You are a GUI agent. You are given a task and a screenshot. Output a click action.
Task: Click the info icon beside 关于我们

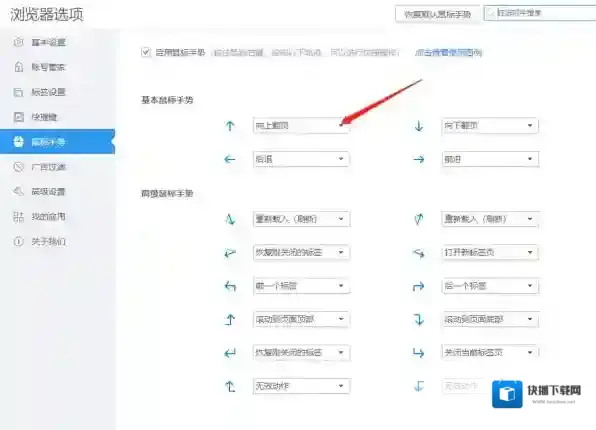coord(19,241)
